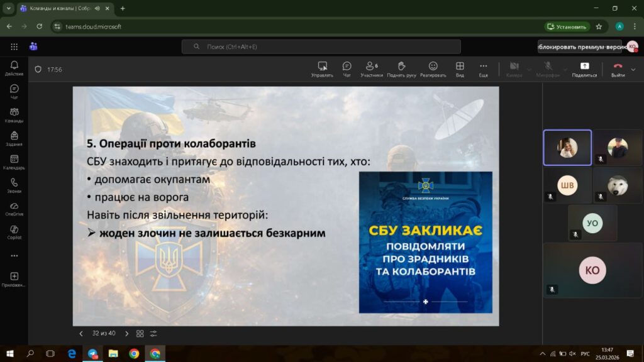Open the Calendar in left sidebar
Viewport: 644px width, 362px height.
coord(14,162)
